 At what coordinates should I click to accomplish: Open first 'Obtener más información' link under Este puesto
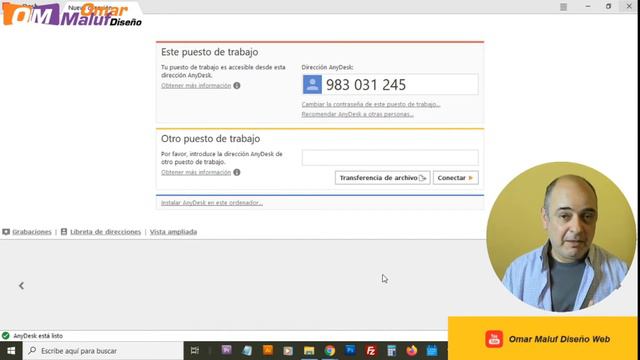(x=196, y=86)
